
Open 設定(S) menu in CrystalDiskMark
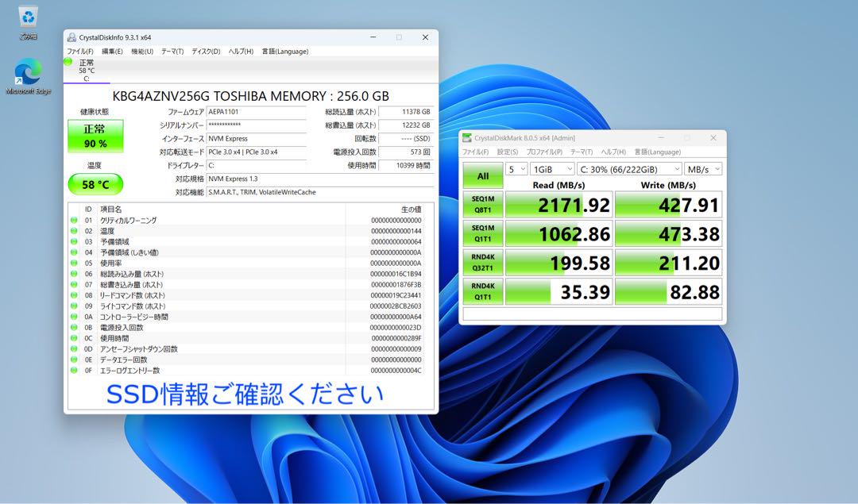coord(507,152)
